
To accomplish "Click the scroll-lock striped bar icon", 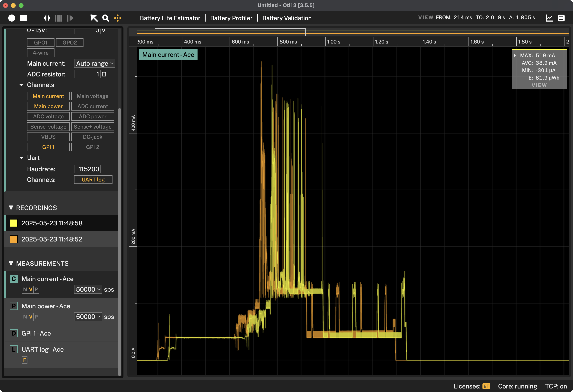I will pyautogui.click(x=59, y=18).
